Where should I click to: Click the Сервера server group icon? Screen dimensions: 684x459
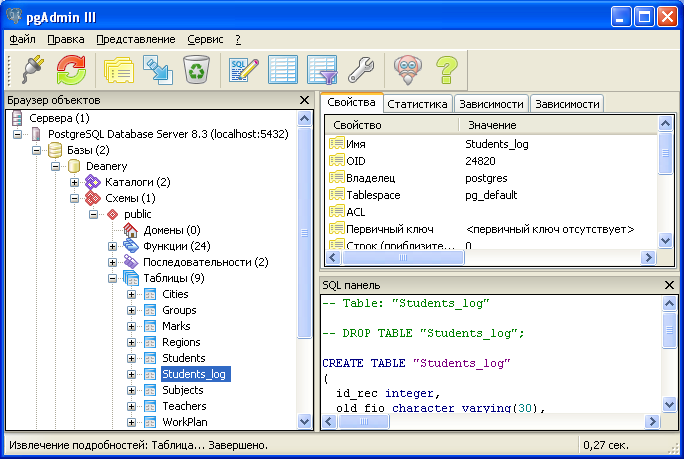17,118
